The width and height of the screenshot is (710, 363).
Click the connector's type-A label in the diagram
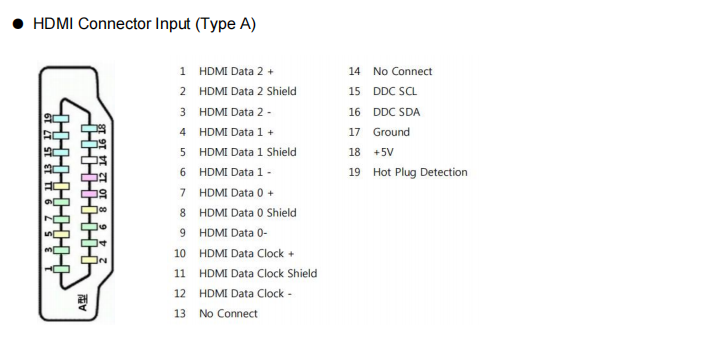(83, 303)
